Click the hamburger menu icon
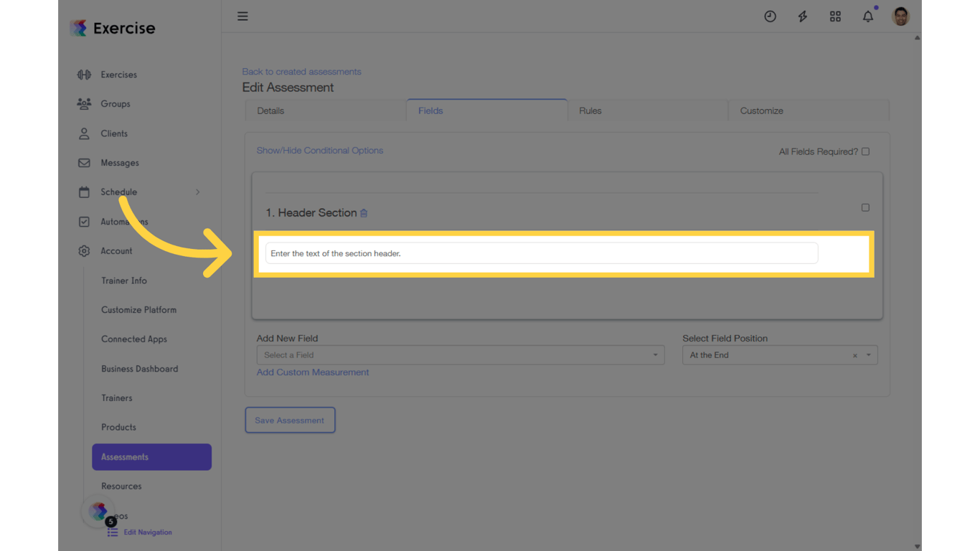The height and width of the screenshot is (551, 980). pos(242,16)
